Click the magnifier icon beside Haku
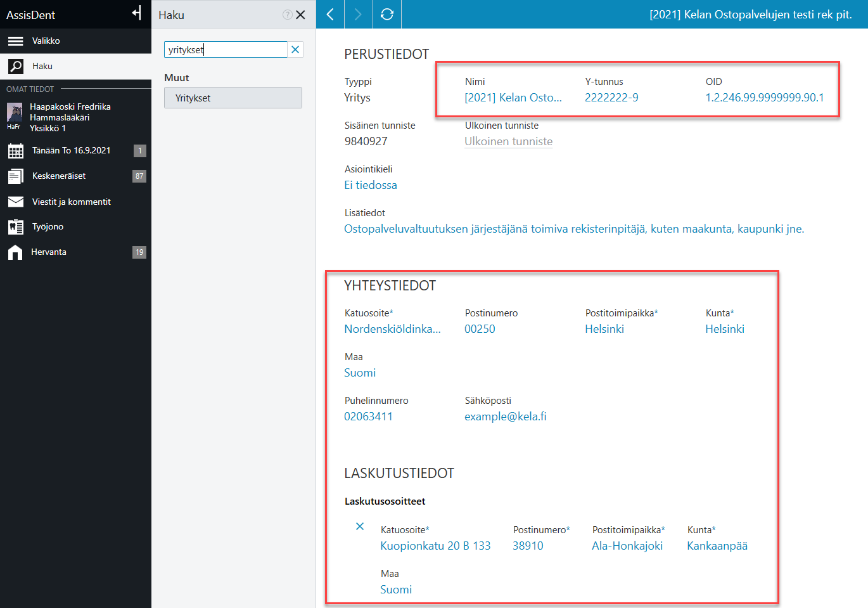 pos(16,66)
